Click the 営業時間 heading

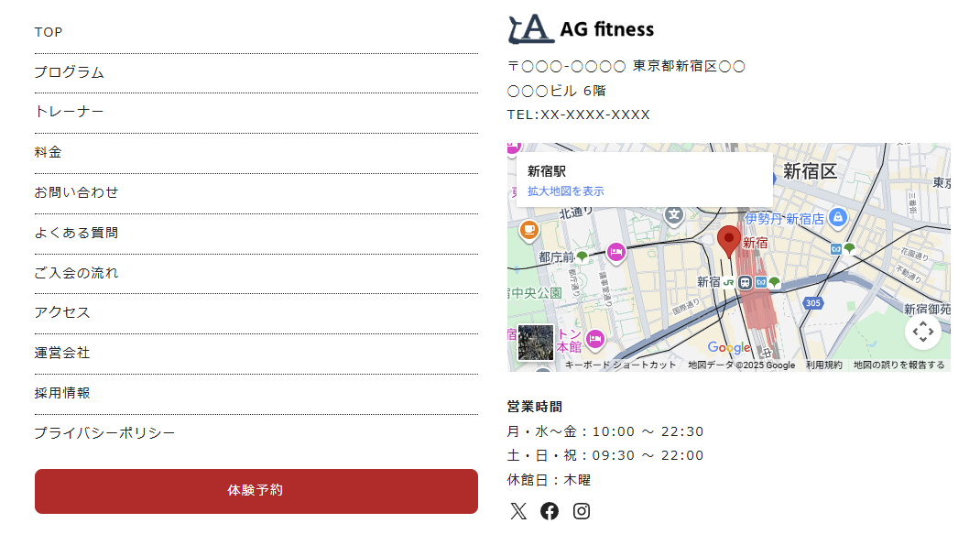[535, 407]
